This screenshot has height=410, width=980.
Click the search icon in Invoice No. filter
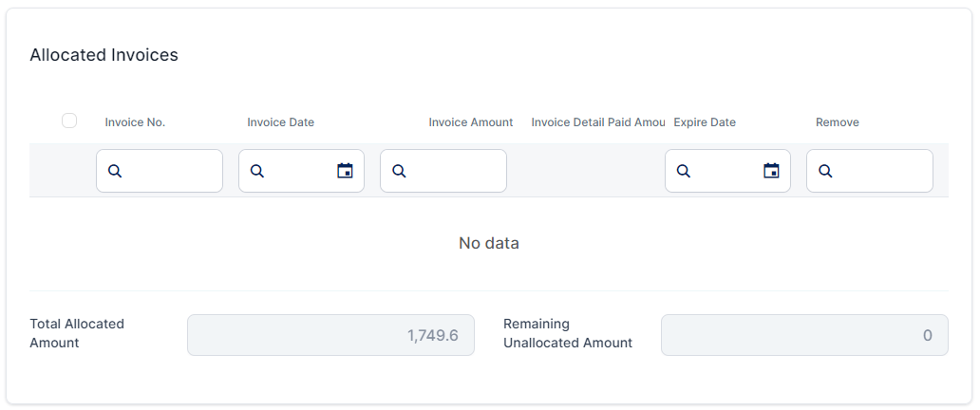point(115,171)
